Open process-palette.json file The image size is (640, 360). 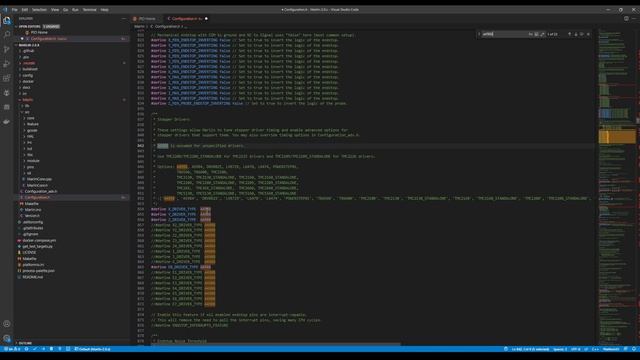coord(38,271)
